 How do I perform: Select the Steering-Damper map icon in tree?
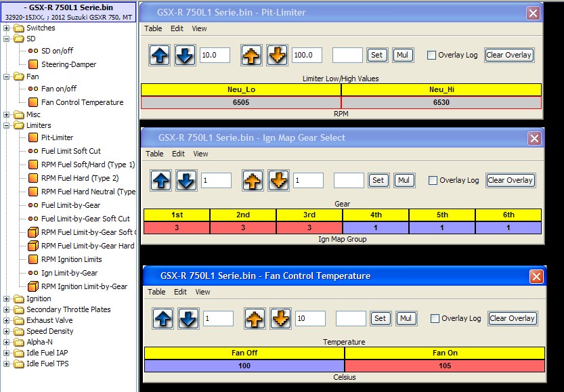pyautogui.click(x=33, y=64)
